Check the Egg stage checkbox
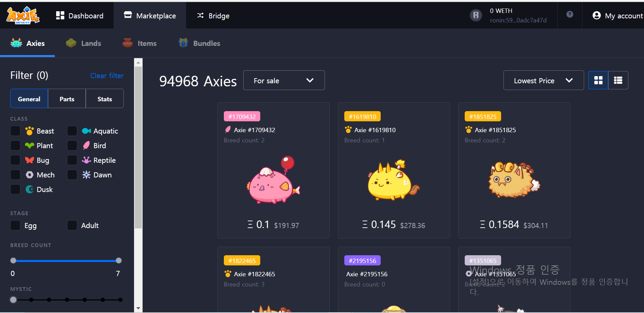The width and height of the screenshot is (644, 313). [x=15, y=225]
